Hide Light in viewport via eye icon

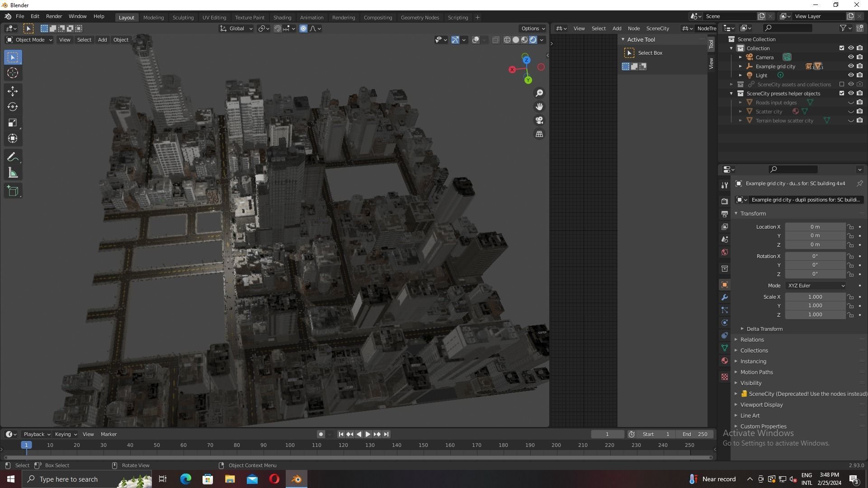click(850, 75)
